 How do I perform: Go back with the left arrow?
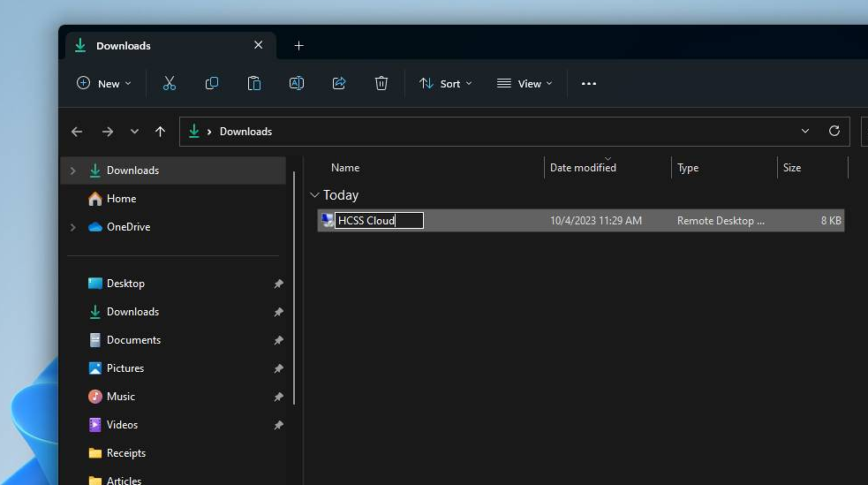pyautogui.click(x=77, y=132)
